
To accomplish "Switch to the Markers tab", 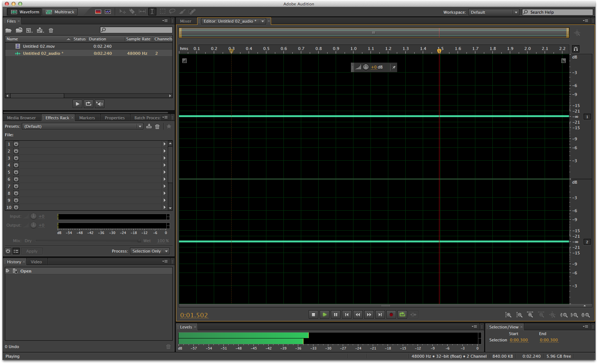I will pos(87,118).
